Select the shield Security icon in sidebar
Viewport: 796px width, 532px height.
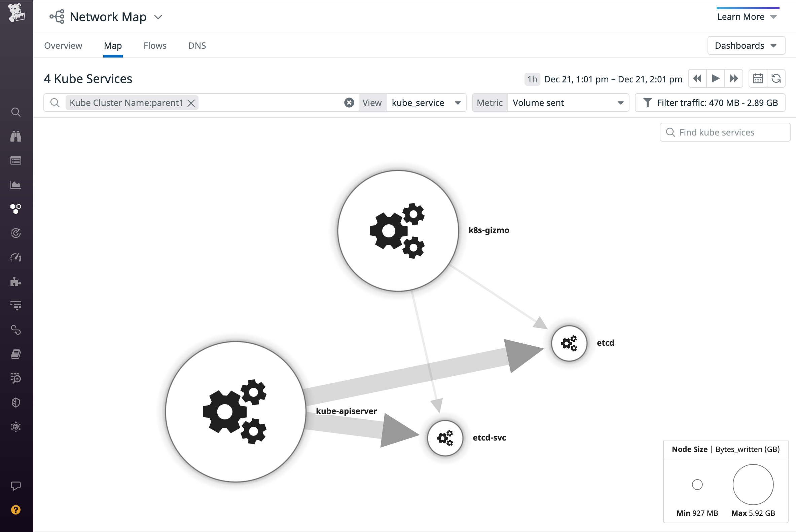(x=16, y=403)
